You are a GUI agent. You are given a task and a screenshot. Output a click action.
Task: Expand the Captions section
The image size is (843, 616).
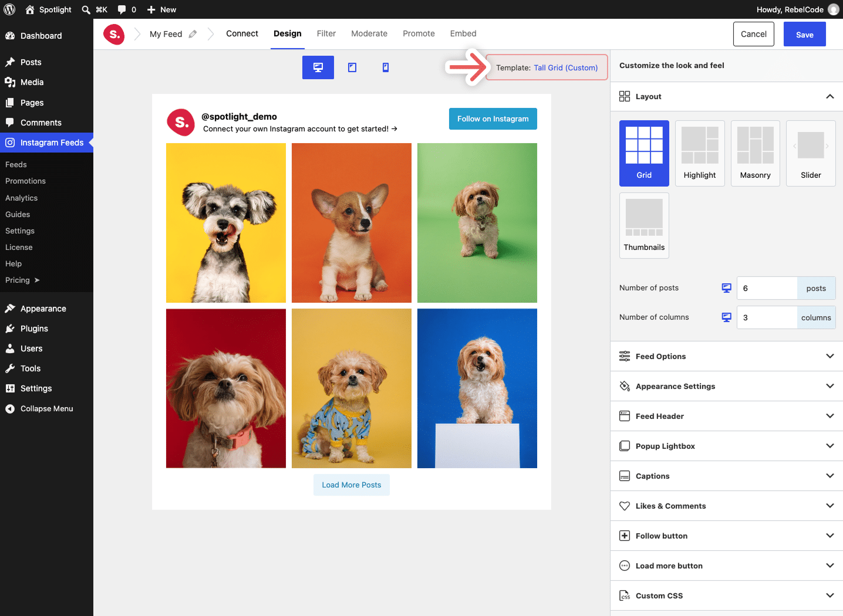tap(830, 476)
